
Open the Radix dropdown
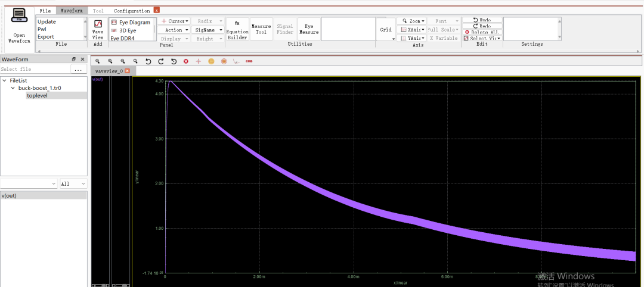208,21
